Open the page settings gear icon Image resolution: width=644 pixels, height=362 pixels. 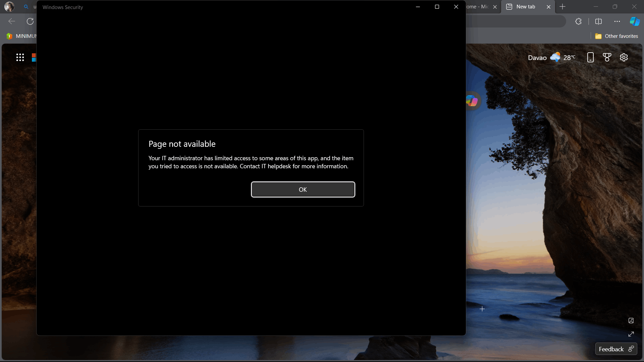[624, 57]
